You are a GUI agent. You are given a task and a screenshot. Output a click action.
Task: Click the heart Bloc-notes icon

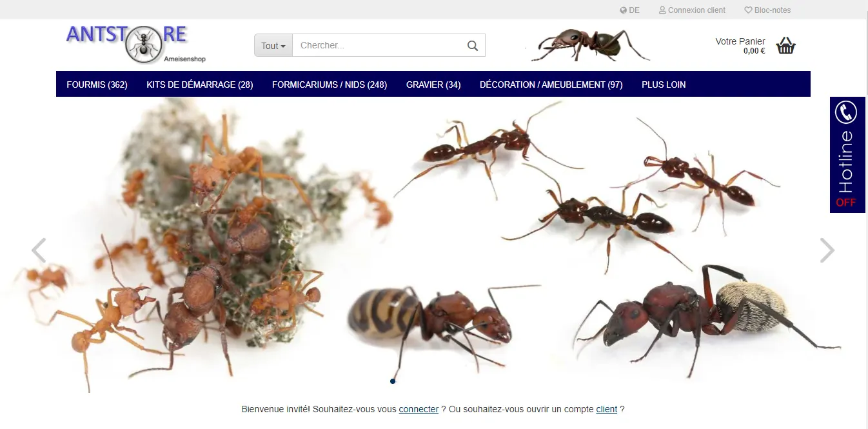point(748,10)
